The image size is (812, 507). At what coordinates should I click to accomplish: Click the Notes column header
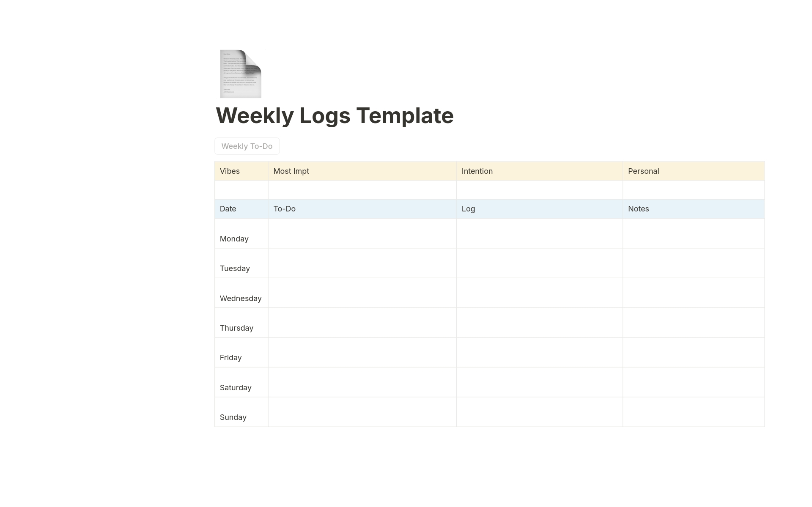click(x=638, y=208)
